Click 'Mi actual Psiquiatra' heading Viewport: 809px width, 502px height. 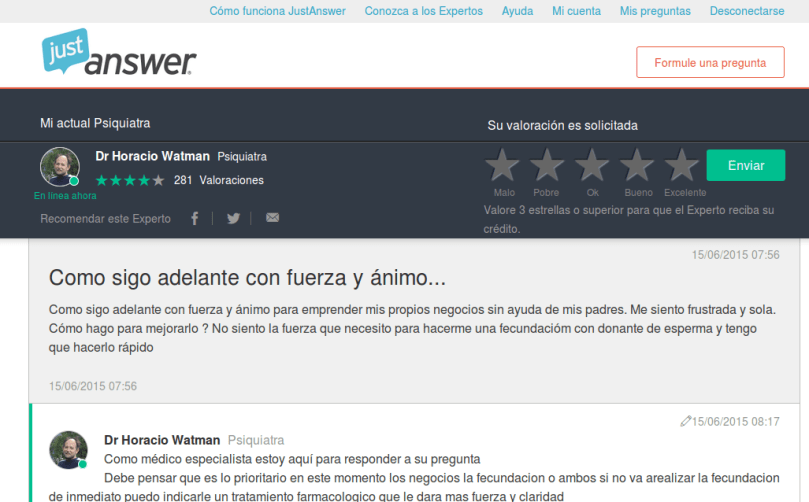pyautogui.click(x=95, y=123)
